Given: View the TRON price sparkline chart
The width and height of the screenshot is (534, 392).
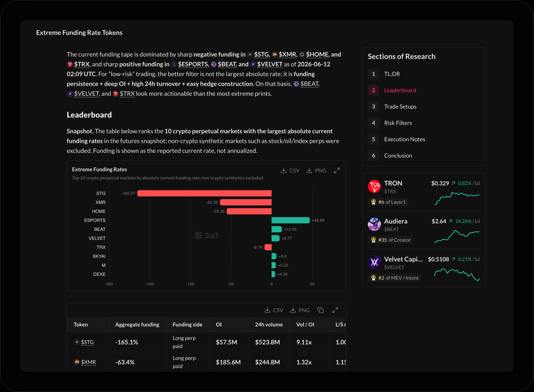Looking at the screenshot, I should (x=457, y=198).
